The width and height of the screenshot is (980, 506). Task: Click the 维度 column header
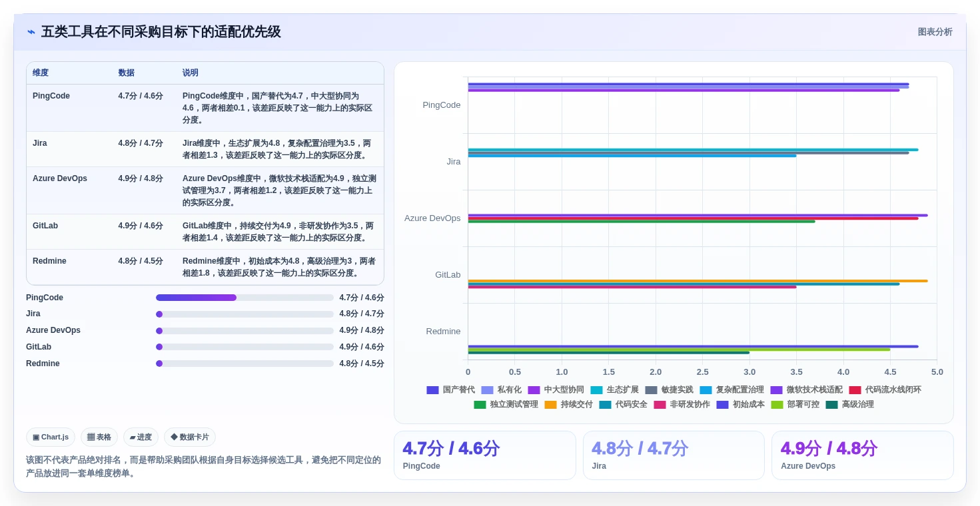41,73
